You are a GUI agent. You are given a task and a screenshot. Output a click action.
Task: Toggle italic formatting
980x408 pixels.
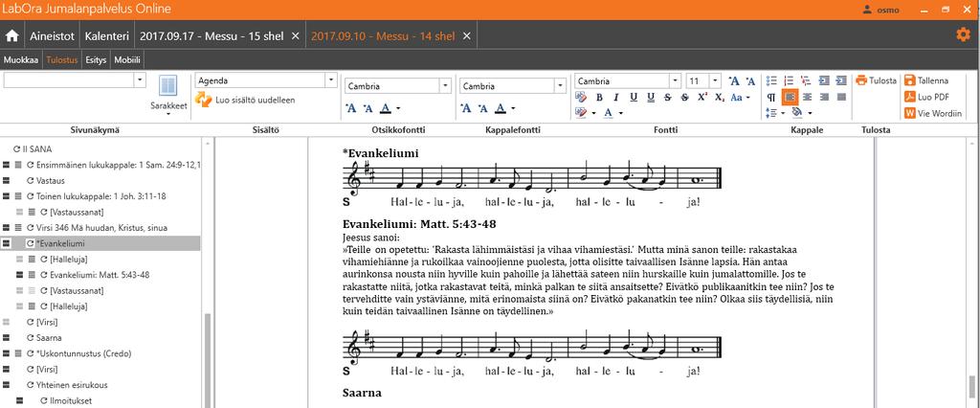616,97
